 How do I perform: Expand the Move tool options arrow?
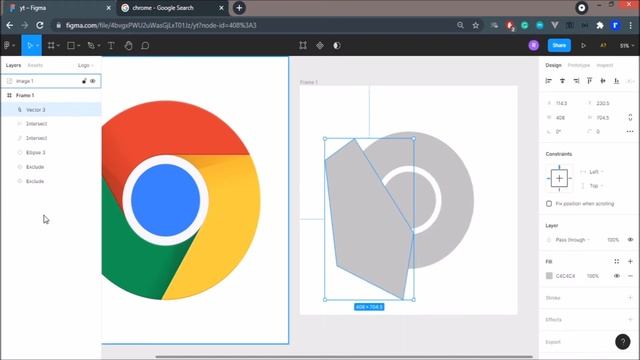click(x=37, y=46)
